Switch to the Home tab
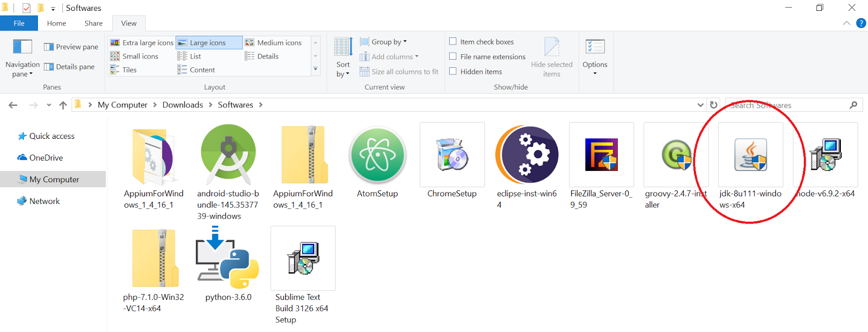Screen dimensions: 868x332 coord(56,23)
